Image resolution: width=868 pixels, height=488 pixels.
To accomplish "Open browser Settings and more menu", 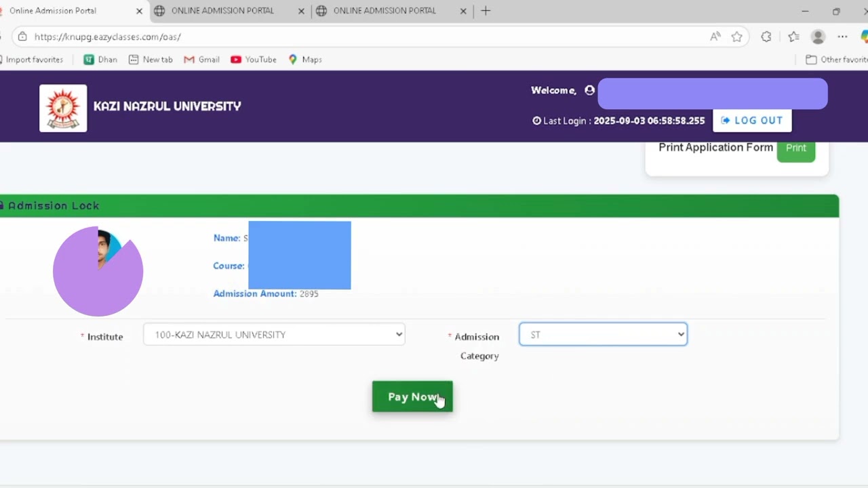I will (843, 37).
